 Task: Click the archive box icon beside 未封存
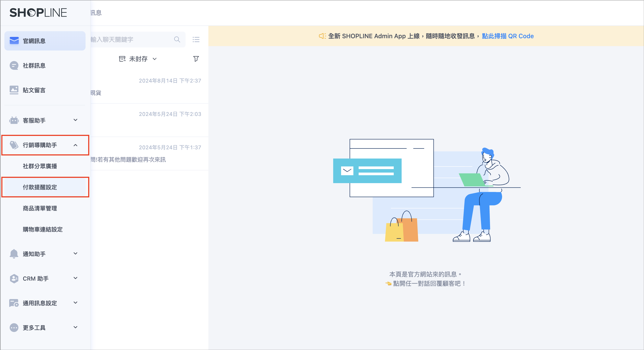122,59
